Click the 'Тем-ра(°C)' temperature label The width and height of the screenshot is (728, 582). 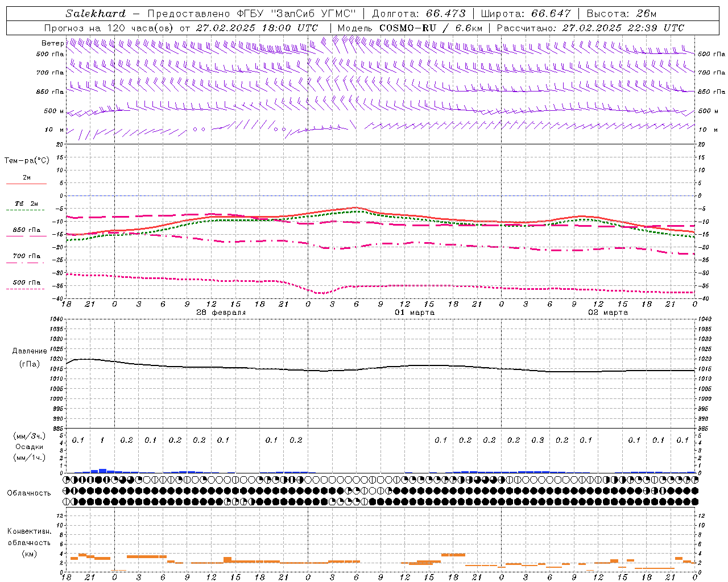click(27, 160)
